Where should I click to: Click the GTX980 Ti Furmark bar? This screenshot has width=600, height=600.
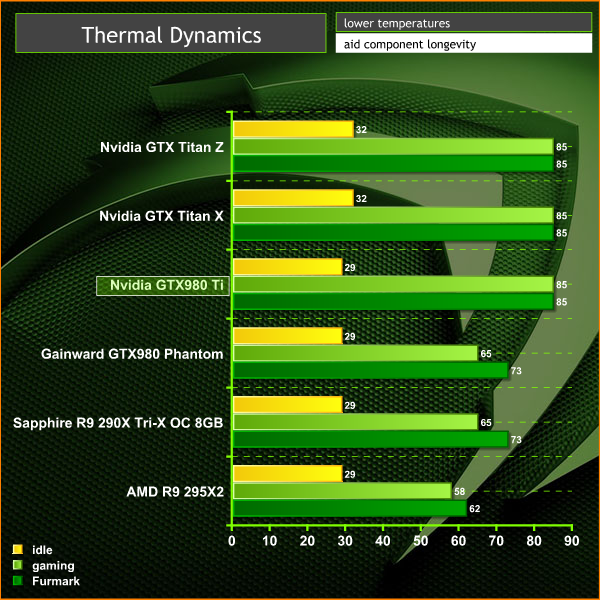[x=393, y=302]
